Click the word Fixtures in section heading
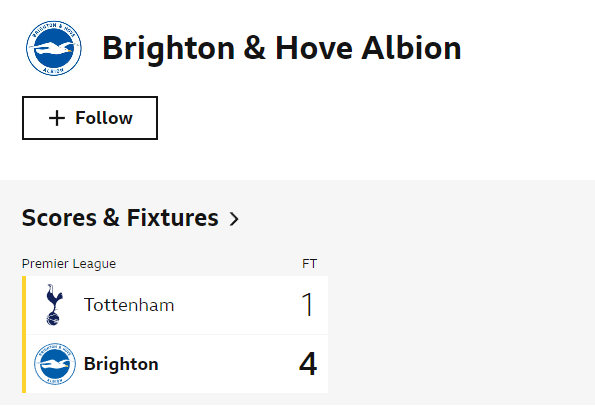The image size is (595, 411). pyautogui.click(x=173, y=218)
